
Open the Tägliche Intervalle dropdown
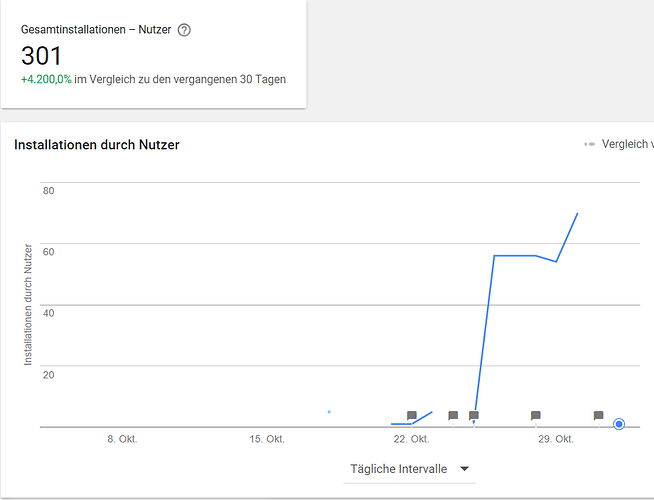click(x=408, y=468)
